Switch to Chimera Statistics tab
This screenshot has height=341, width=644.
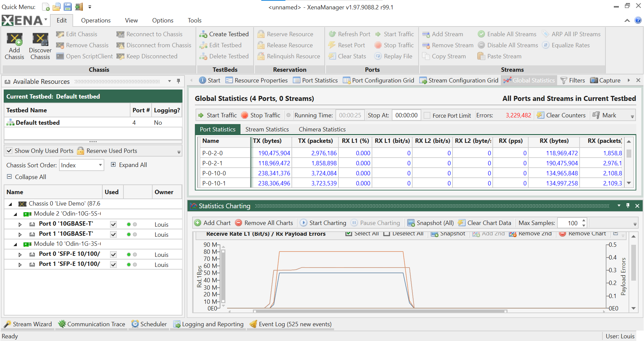tap(322, 129)
